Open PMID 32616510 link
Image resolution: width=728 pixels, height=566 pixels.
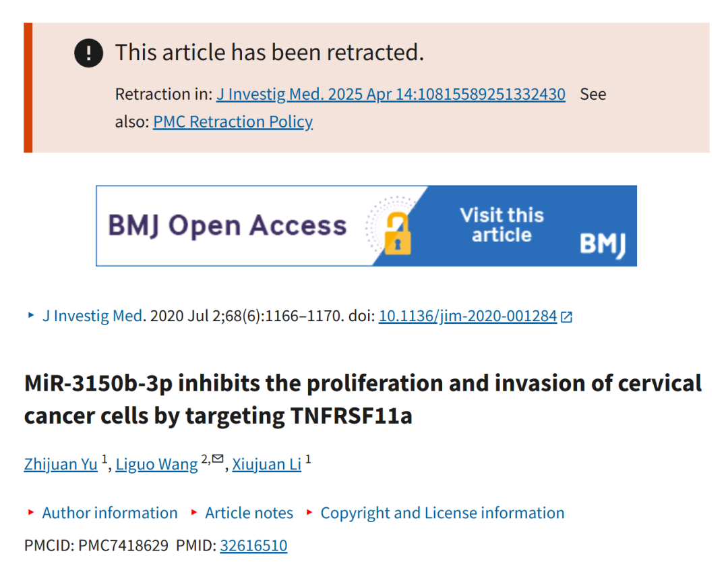click(253, 545)
